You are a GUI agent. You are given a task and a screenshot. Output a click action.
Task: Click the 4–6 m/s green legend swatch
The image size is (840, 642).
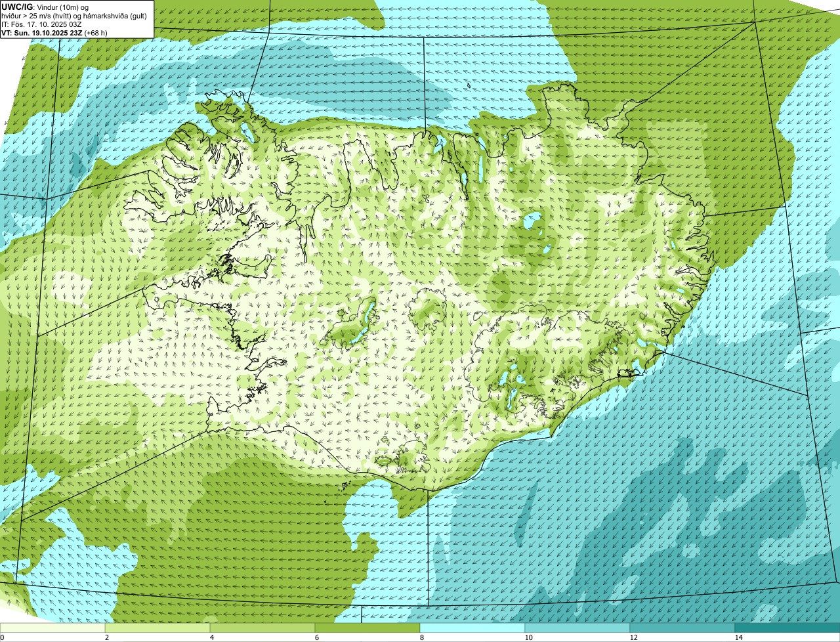click(x=262, y=628)
